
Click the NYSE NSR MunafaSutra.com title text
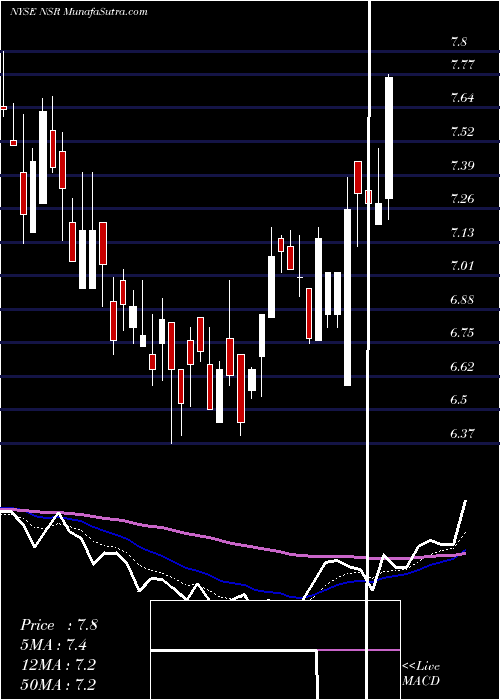coord(79,12)
